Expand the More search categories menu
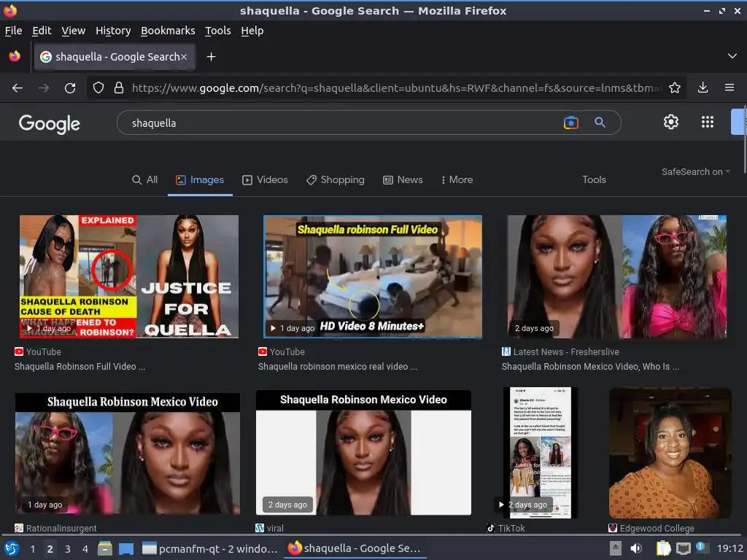This screenshot has width=747, height=560. click(x=457, y=179)
